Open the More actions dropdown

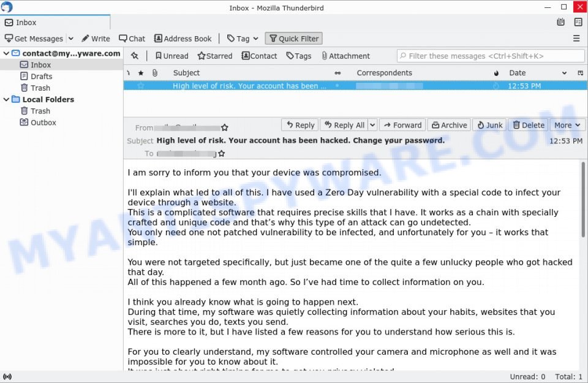(x=567, y=125)
